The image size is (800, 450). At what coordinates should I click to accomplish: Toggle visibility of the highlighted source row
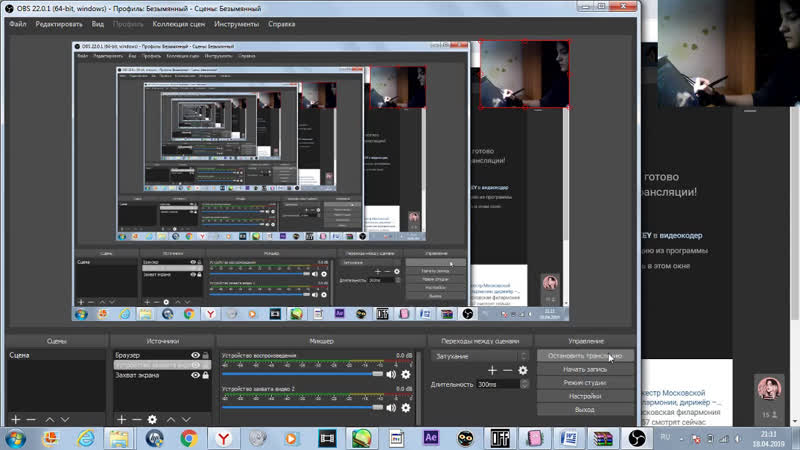[x=195, y=365]
